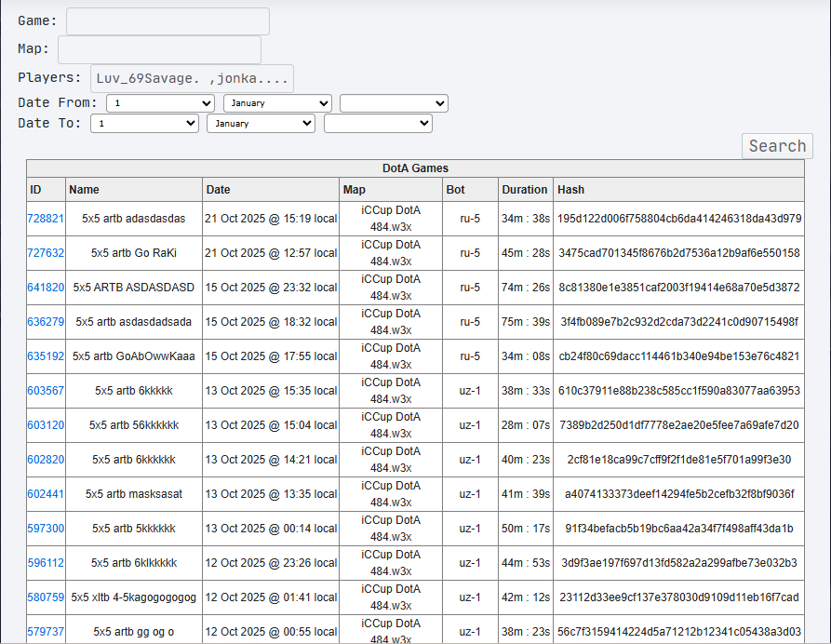The height and width of the screenshot is (644, 831).
Task: Click the Search button
Action: click(777, 146)
